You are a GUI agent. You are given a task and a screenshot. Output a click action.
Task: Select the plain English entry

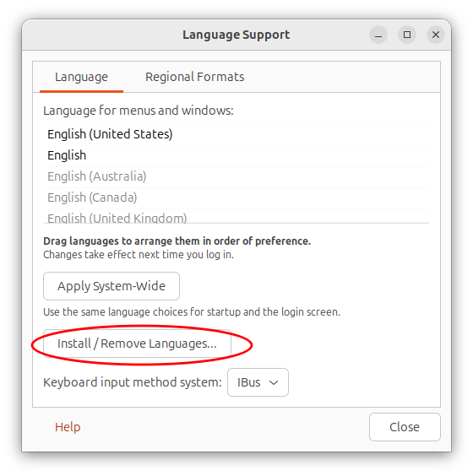coord(236,156)
